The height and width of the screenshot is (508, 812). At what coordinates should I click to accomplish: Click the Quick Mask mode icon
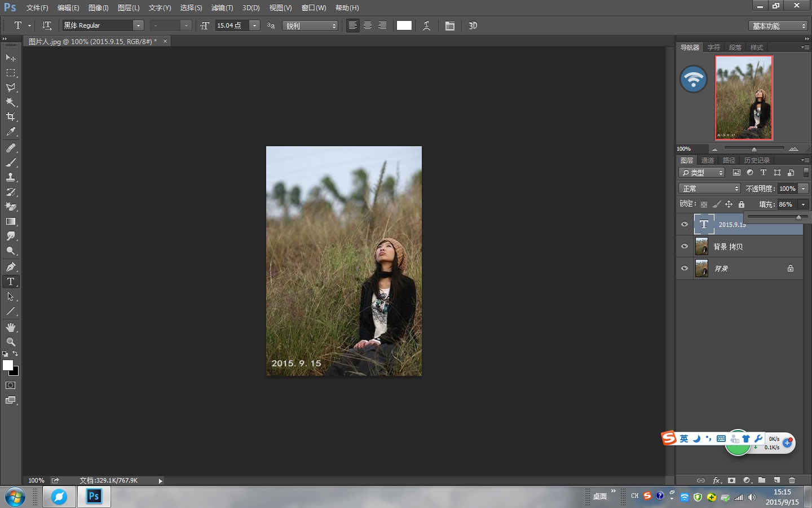coord(11,386)
